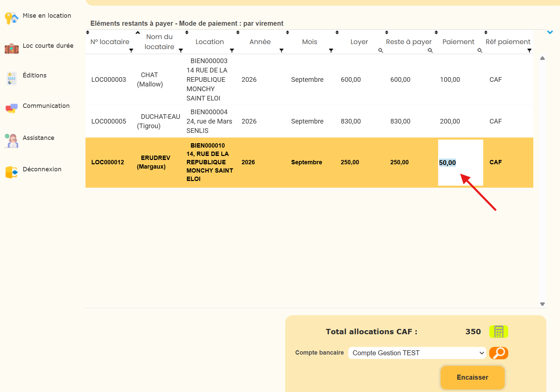Click the Paiement input field showing 50,00
This screenshot has width=560, height=392.
coord(460,163)
